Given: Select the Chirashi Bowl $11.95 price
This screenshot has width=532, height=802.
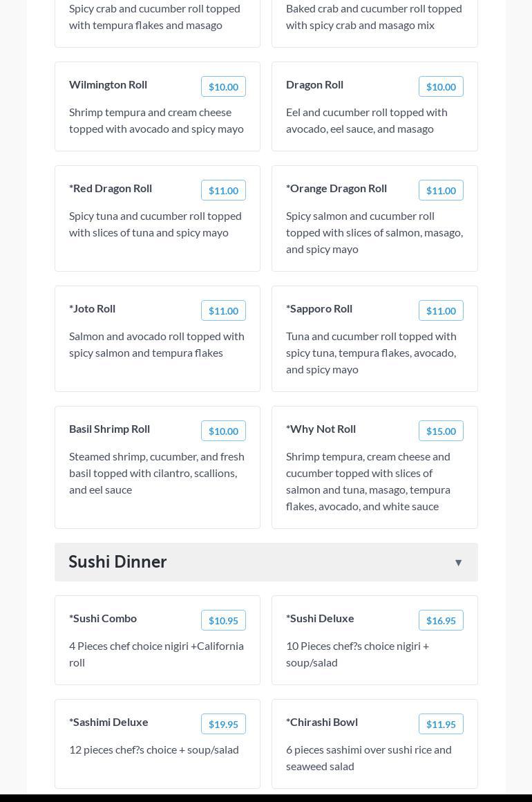Looking at the screenshot, I should 440,725.
